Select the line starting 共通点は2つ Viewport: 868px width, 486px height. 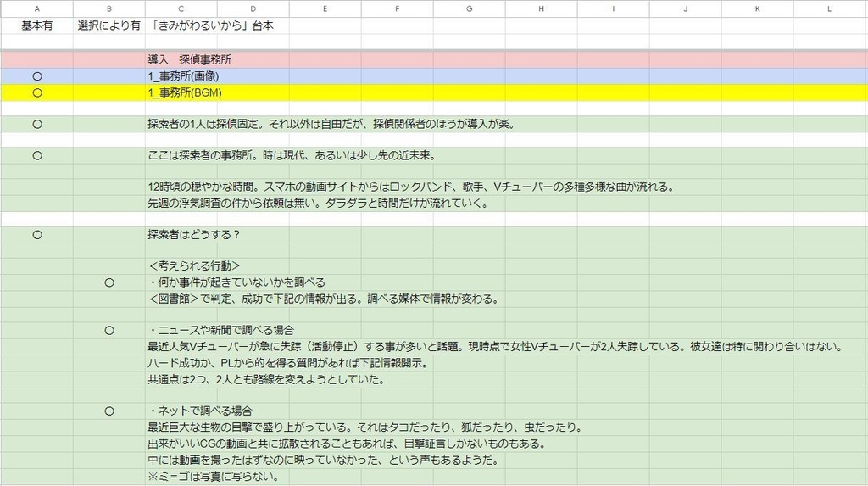[x=266, y=380]
